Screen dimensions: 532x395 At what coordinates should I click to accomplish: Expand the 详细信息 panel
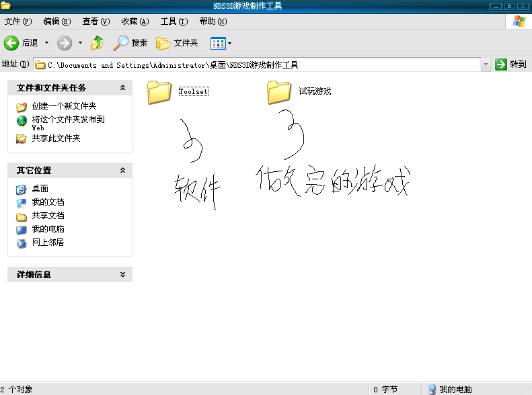(x=122, y=274)
